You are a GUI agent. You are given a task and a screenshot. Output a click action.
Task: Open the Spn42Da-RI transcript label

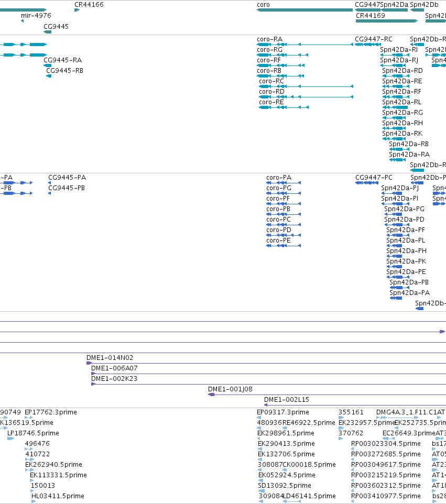[x=399, y=49]
